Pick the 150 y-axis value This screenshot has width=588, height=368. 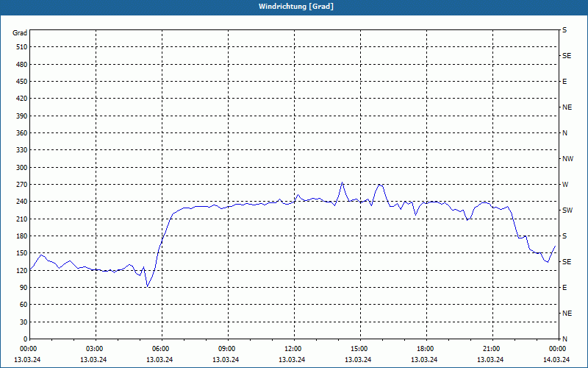click(x=22, y=253)
